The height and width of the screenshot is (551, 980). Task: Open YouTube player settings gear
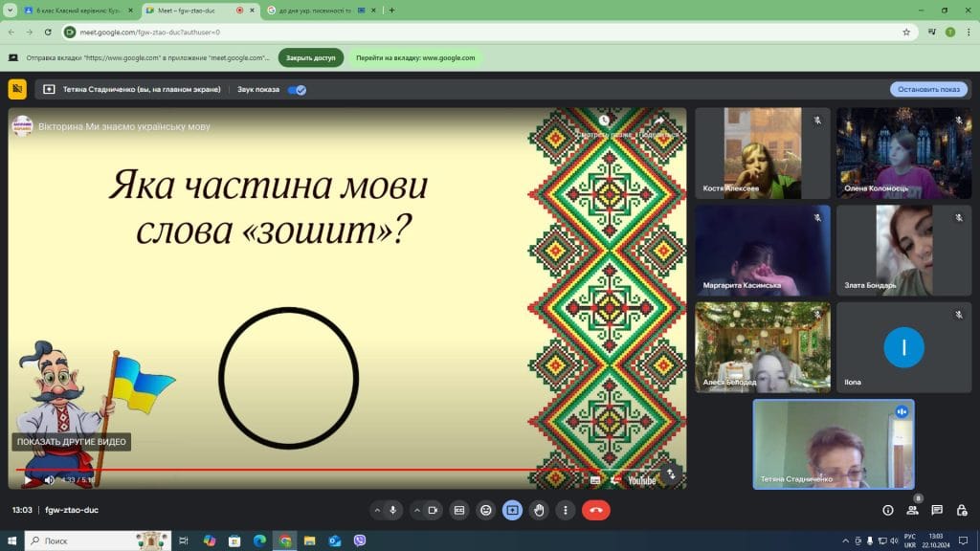615,480
